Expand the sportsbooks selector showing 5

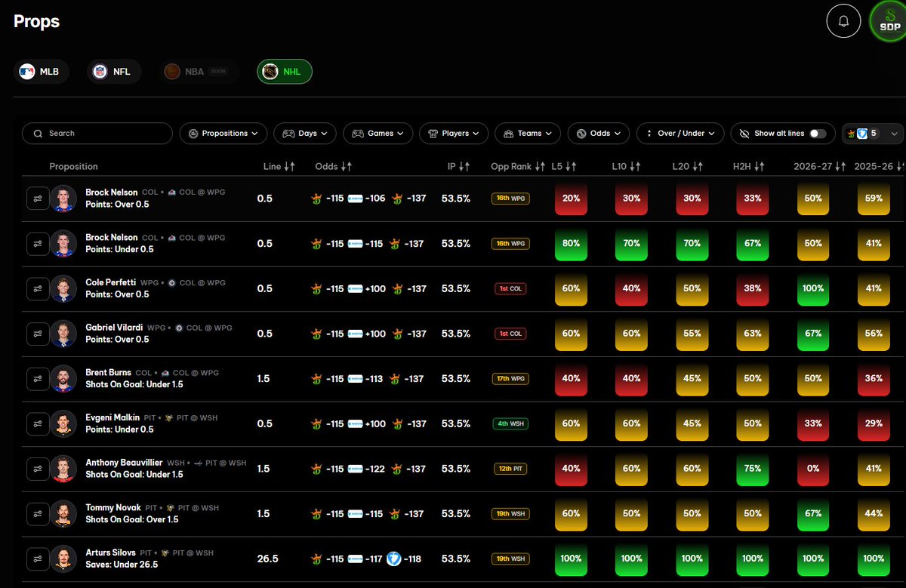pos(873,133)
